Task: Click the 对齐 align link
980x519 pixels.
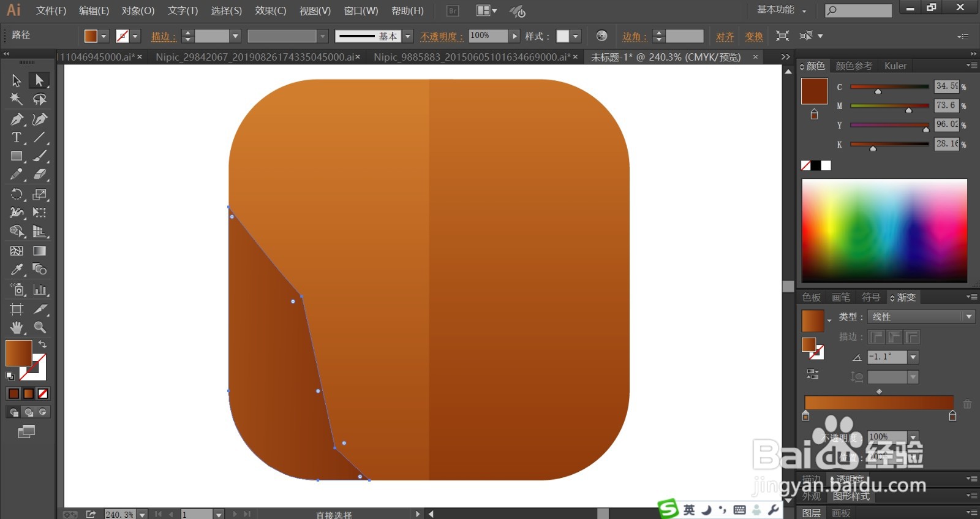Action: (x=725, y=36)
